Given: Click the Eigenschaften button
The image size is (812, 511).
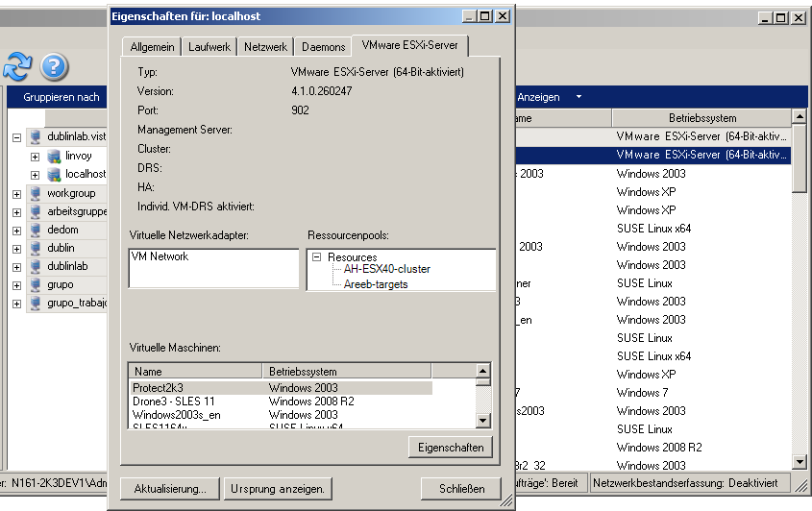Looking at the screenshot, I should pos(451,448).
